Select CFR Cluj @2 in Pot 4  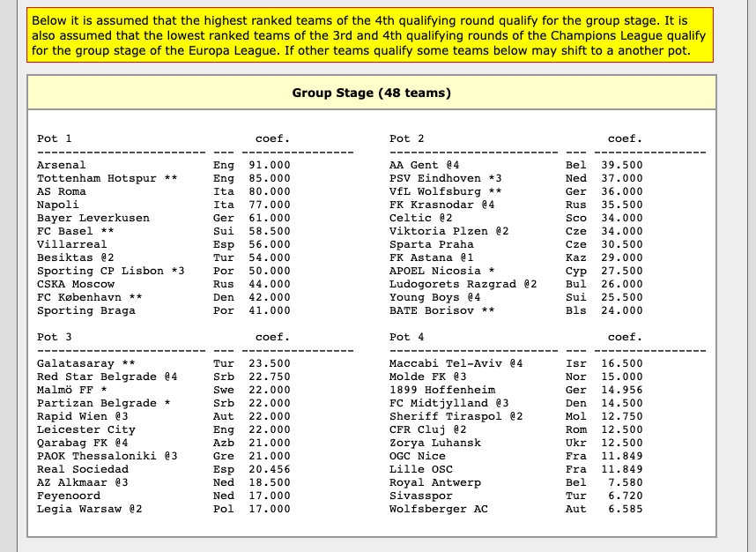click(428, 430)
